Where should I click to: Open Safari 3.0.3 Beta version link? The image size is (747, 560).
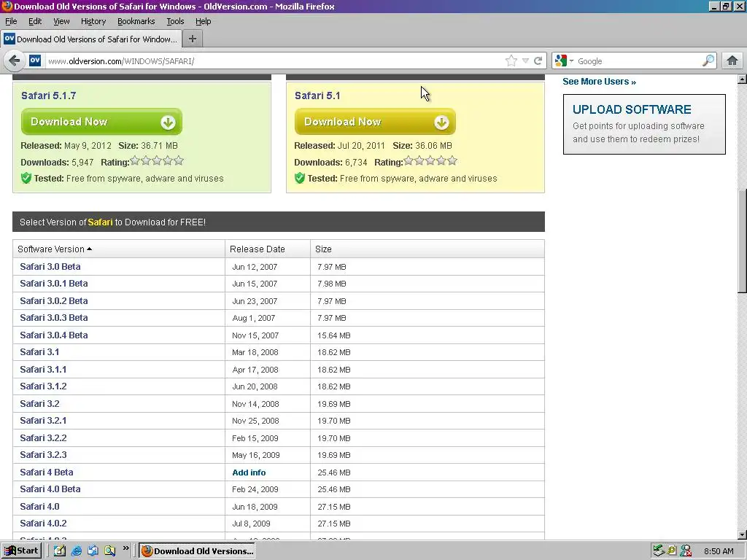(x=54, y=318)
